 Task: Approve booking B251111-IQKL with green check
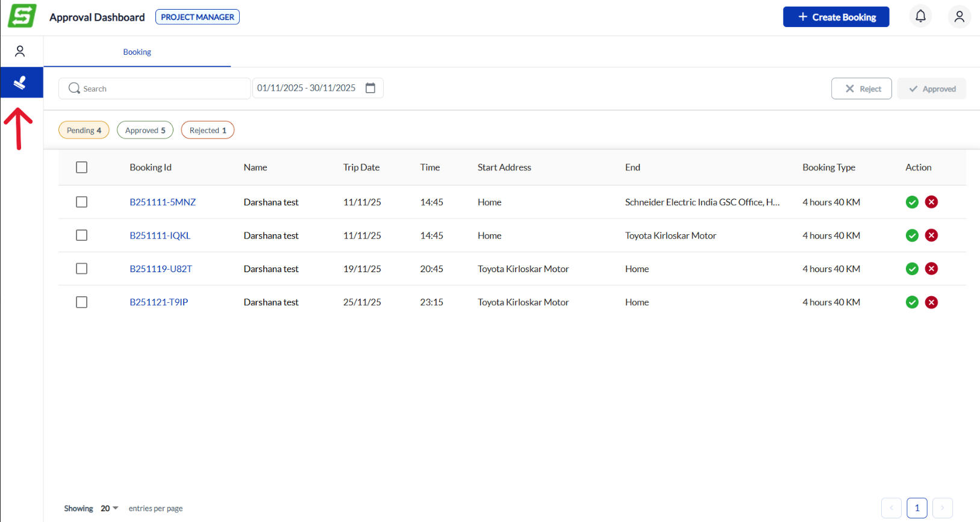point(912,235)
